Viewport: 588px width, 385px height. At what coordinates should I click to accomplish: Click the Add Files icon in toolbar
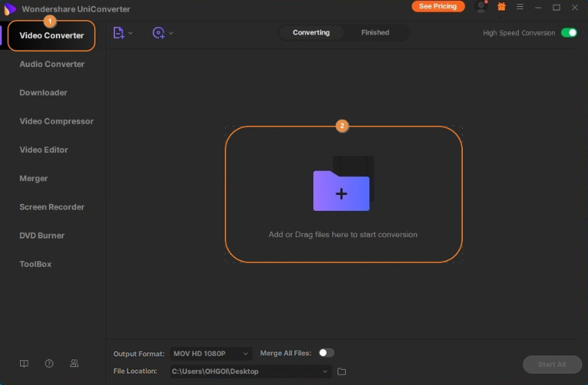[118, 32]
